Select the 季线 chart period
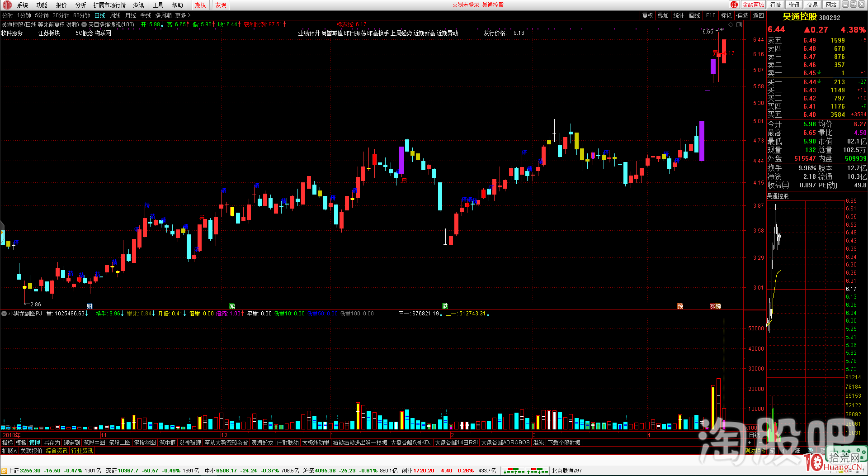Viewport: 868px width, 476px height. [x=146, y=15]
